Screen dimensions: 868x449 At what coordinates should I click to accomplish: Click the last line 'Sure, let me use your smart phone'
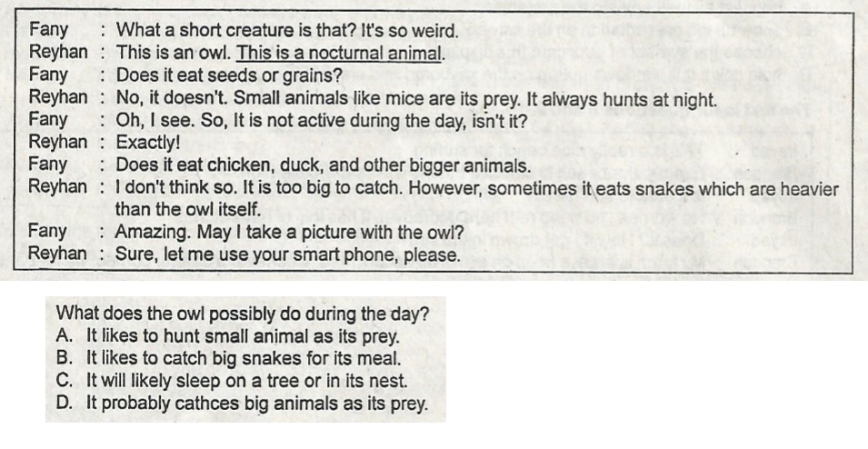[288, 254]
